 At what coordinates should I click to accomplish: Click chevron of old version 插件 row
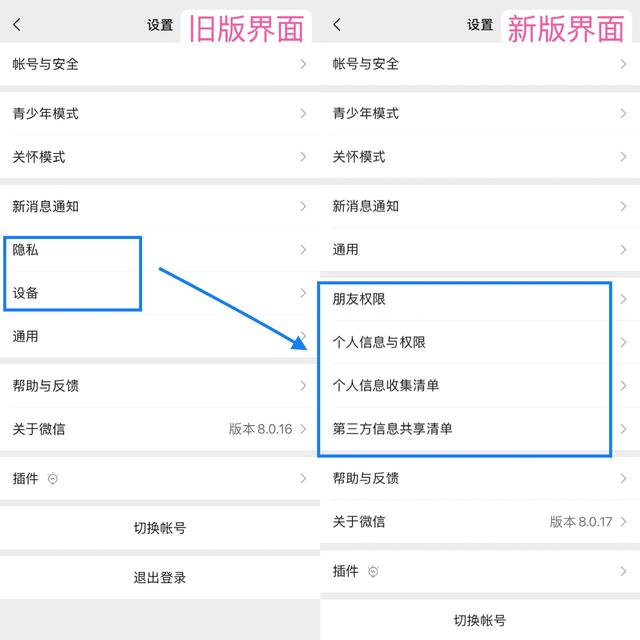303,478
